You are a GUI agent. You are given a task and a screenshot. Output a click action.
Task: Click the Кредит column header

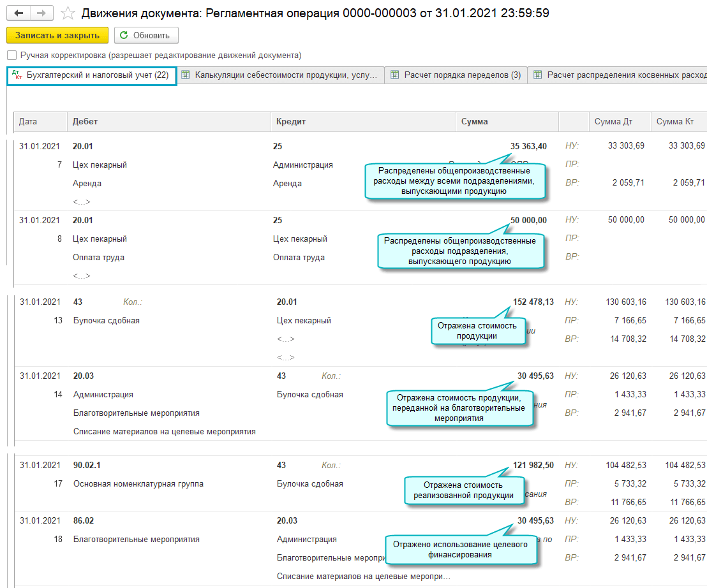pyautogui.click(x=364, y=122)
